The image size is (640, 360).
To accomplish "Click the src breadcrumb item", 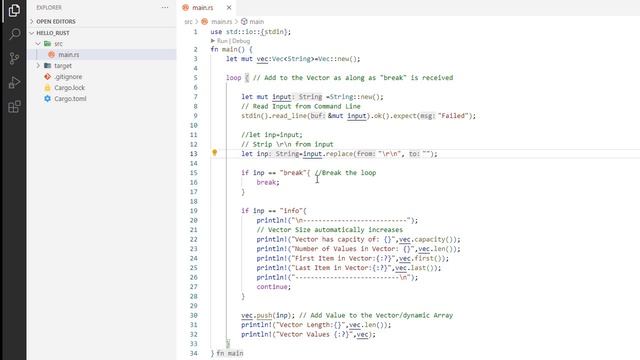I will pos(188,22).
